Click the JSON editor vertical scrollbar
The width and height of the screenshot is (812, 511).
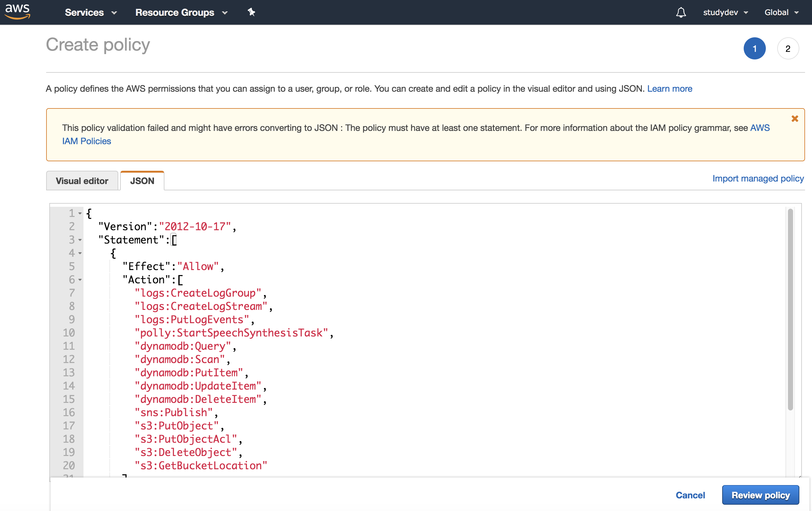pos(790,309)
